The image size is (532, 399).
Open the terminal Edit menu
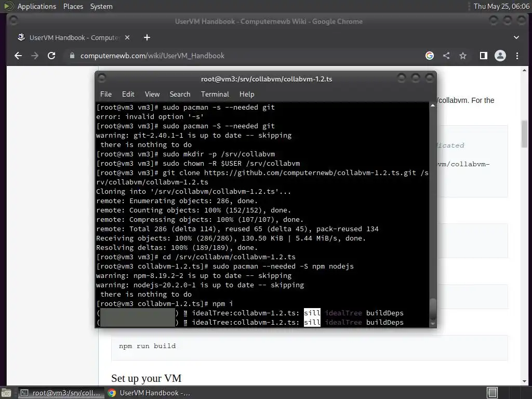click(x=128, y=94)
